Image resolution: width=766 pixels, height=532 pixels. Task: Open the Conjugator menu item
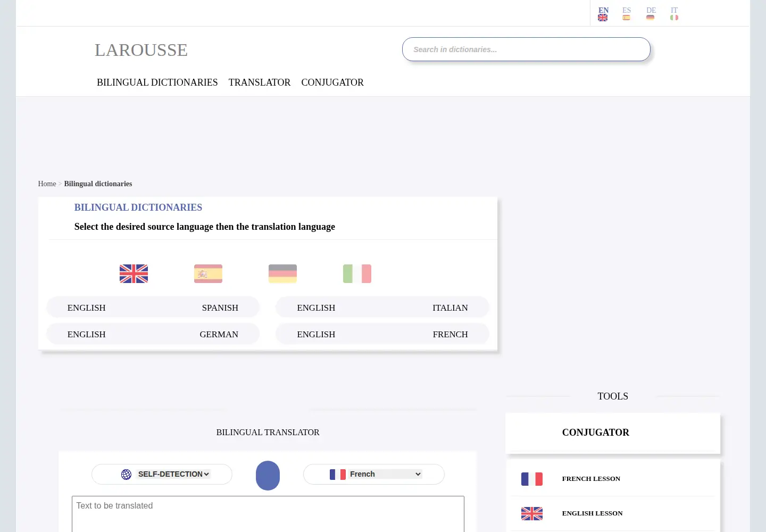(332, 82)
